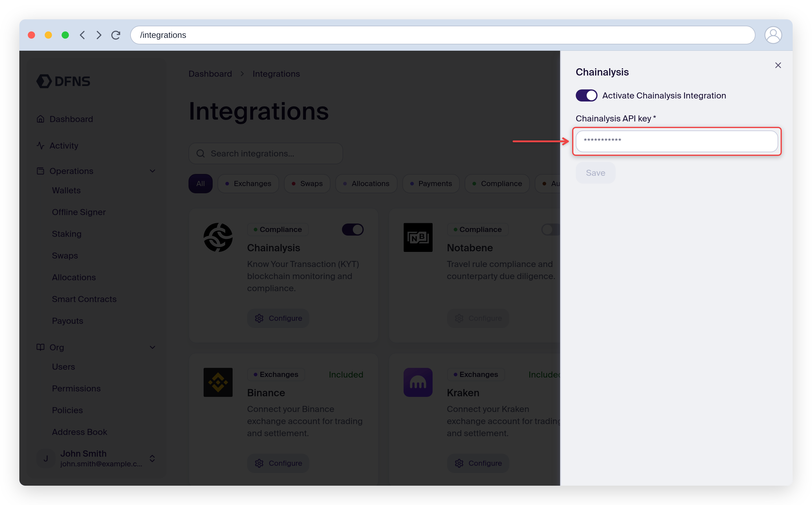Open Offline Signer in sidebar

(79, 212)
